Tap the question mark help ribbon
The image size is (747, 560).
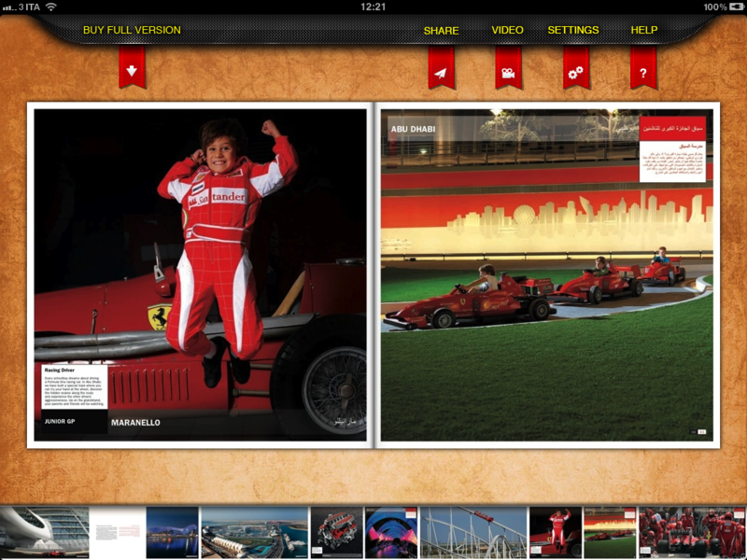643,67
